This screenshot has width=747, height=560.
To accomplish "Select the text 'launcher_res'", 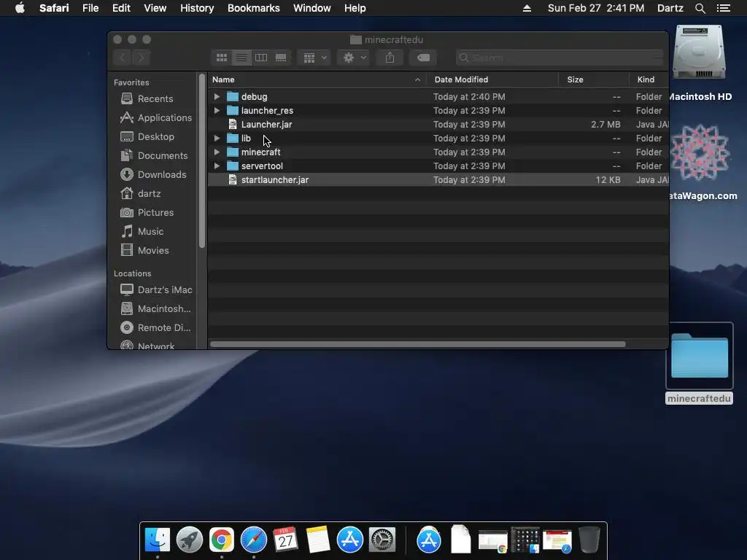I will tap(267, 111).
